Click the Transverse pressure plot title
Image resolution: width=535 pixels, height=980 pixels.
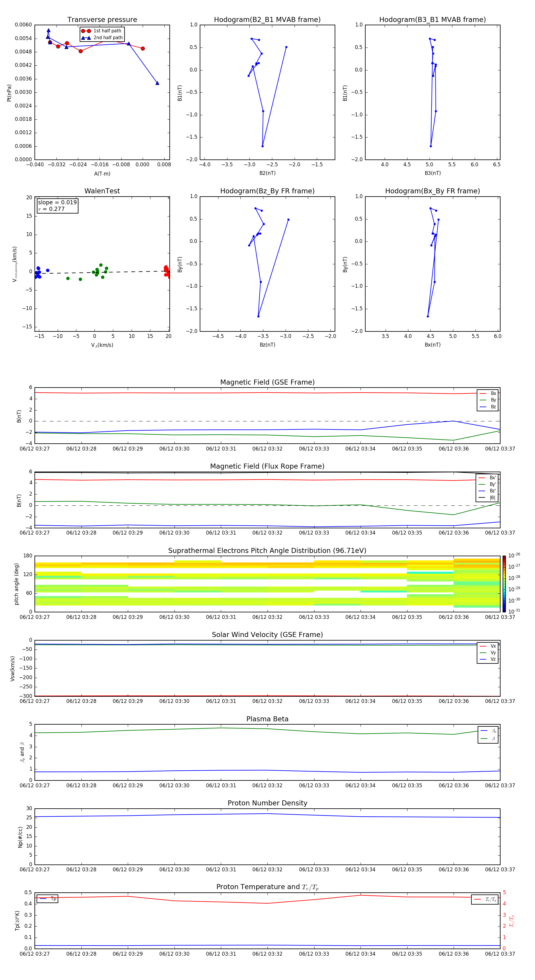tap(102, 20)
